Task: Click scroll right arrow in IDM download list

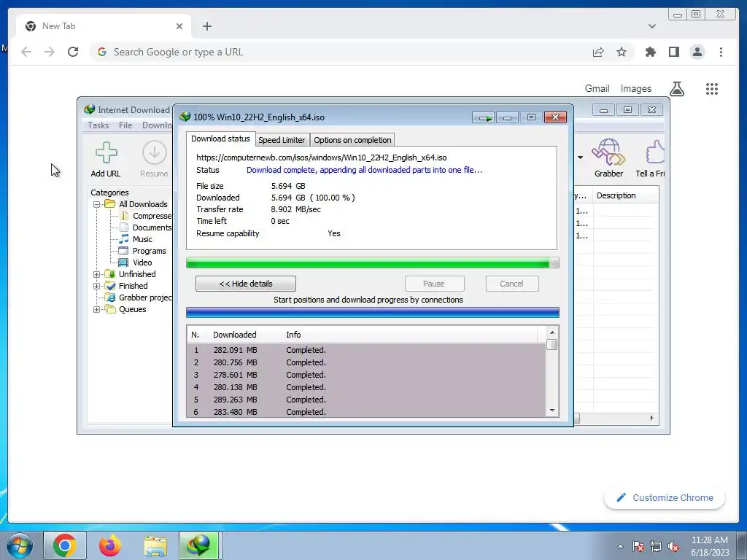Action: [x=651, y=418]
